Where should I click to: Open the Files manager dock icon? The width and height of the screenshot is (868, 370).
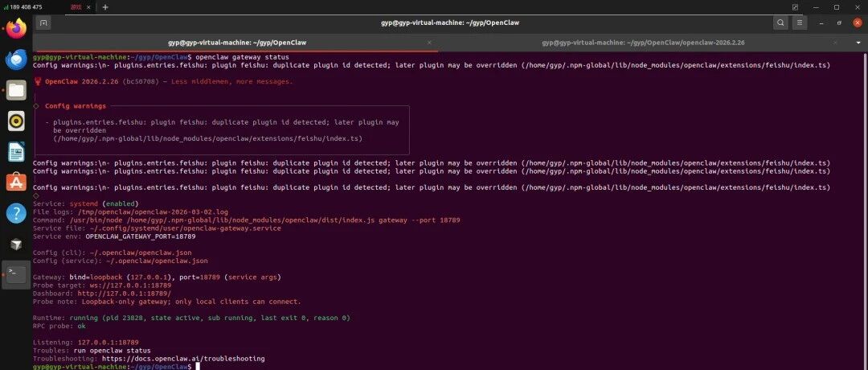(x=16, y=89)
